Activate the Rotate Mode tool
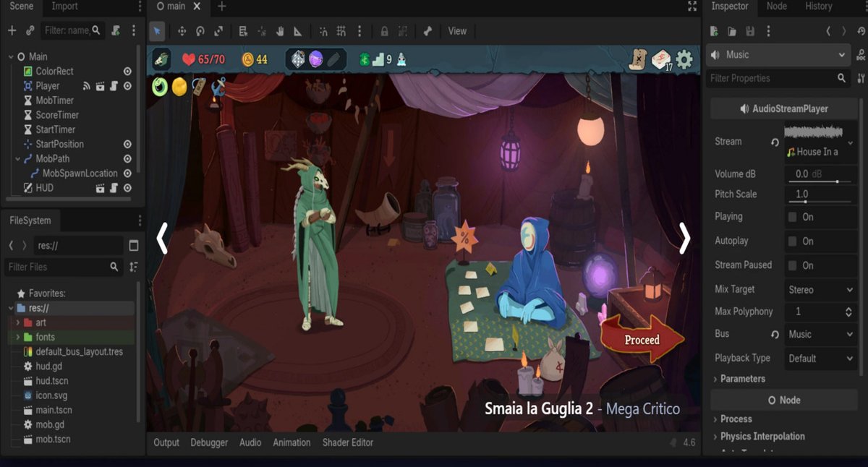 [x=200, y=31]
